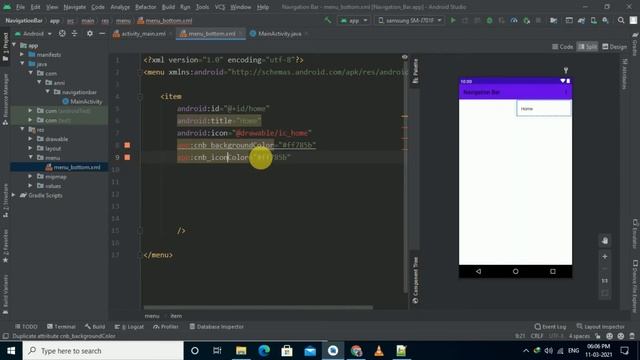Open the Logcat tool window

coord(129,327)
